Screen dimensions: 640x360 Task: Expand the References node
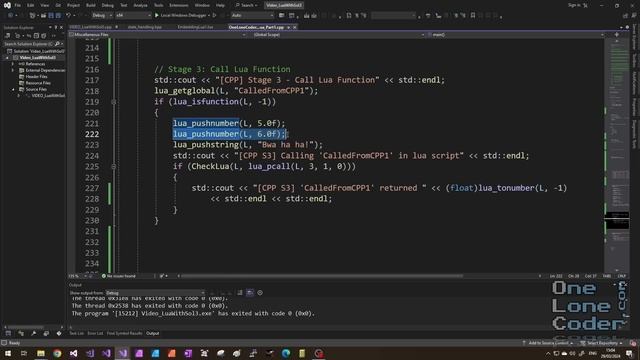pyautogui.click(x=13, y=64)
